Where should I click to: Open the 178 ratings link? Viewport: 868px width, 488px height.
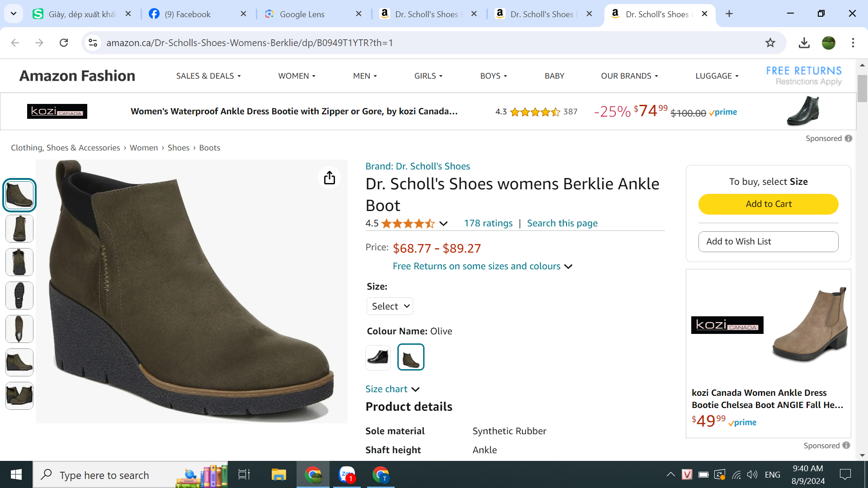(488, 223)
